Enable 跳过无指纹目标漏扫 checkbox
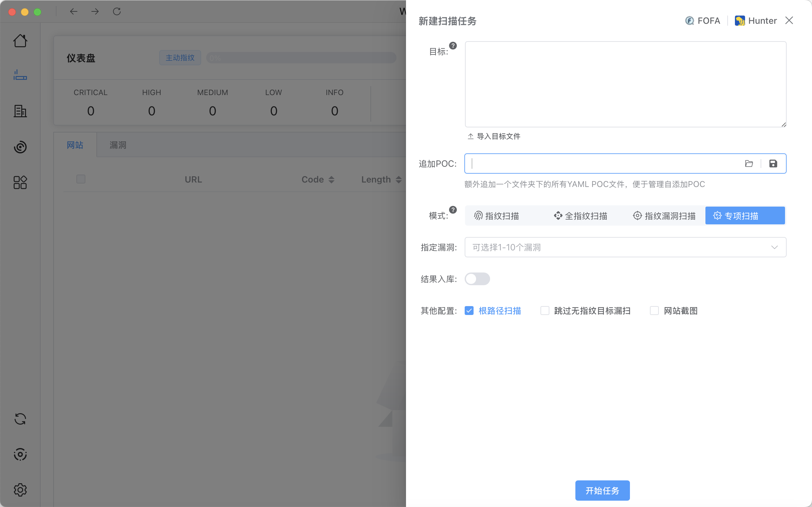Screen dimensions: 812x507 pyautogui.click(x=545, y=311)
